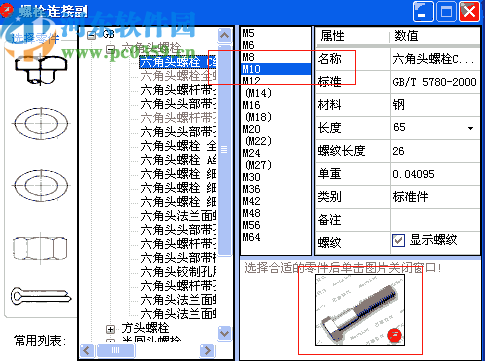Choose the highlighted M10 size
Screen dimensions: 486x361
coord(276,69)
